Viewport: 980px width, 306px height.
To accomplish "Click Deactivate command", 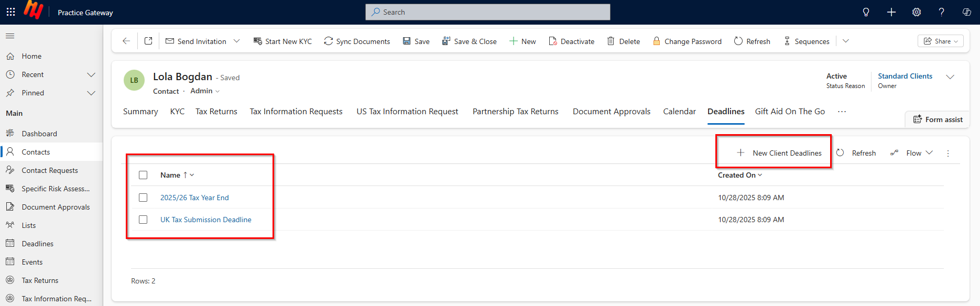I will (571, 41).
